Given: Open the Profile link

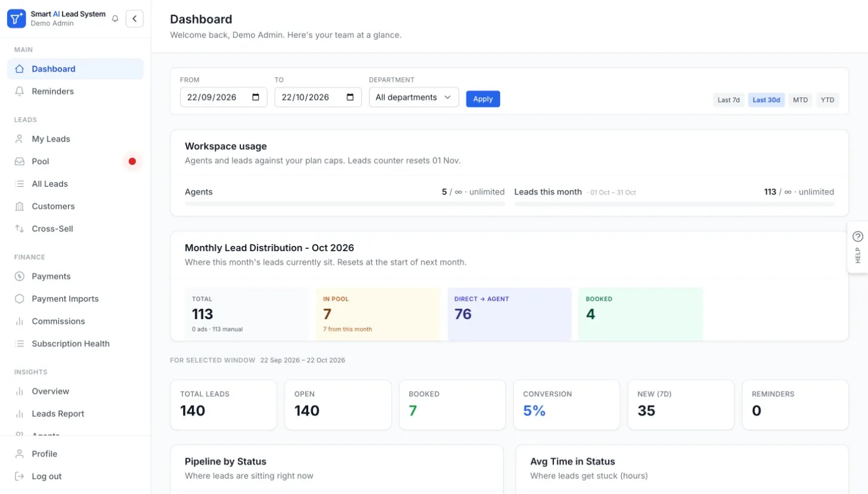Looking at the screenshot, I should 75,454.
